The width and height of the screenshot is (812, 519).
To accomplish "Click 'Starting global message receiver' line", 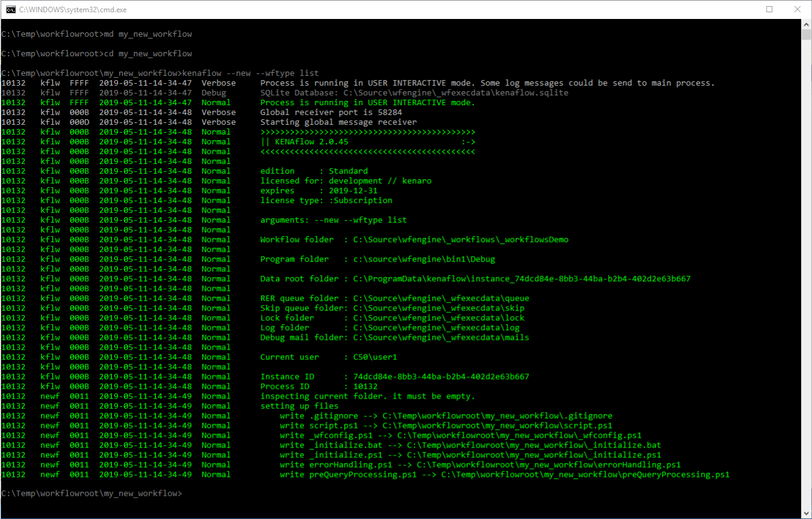I will tap(338, 122).
